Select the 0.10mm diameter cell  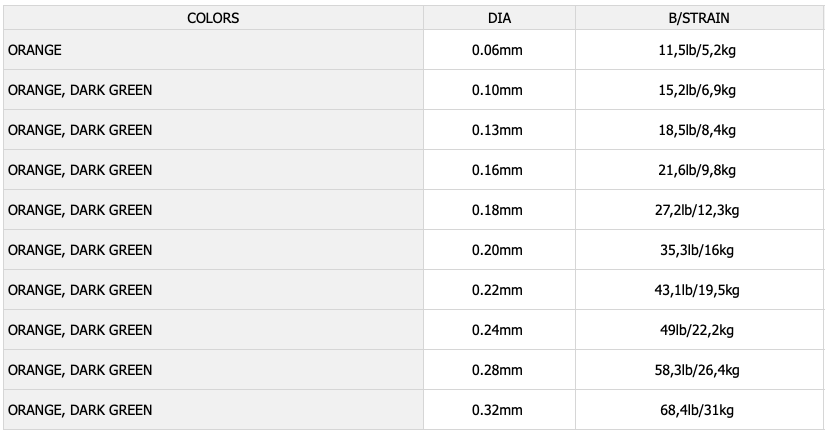click(499, 90)
